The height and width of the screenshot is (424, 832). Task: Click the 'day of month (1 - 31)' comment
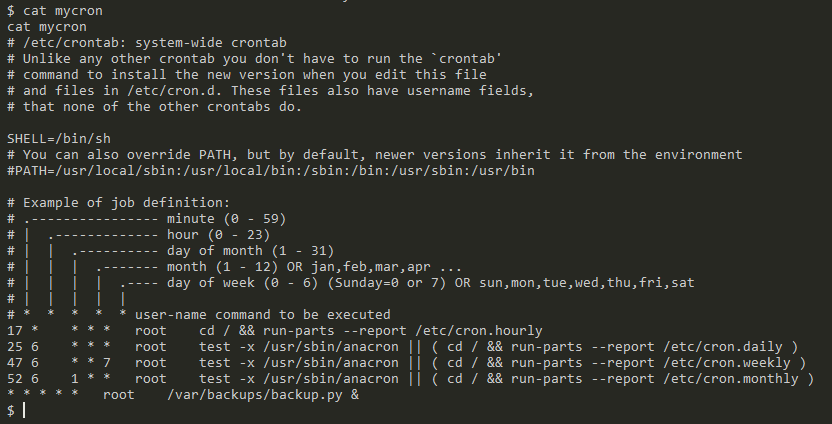(x=250, y=250)
